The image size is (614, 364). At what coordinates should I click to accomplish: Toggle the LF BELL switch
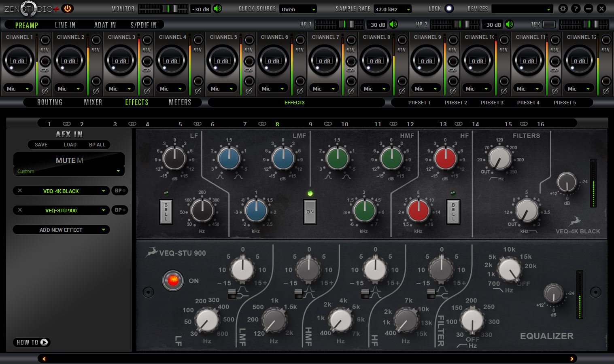166,212
